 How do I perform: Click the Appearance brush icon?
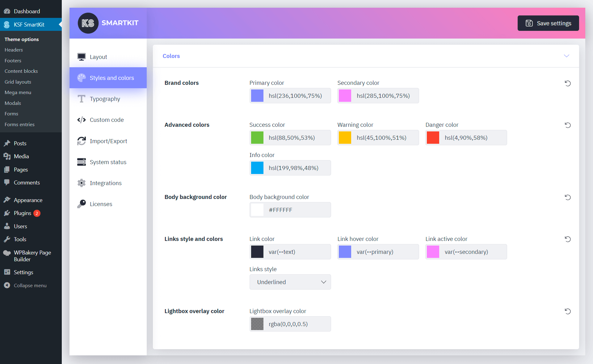coord(7,200)
